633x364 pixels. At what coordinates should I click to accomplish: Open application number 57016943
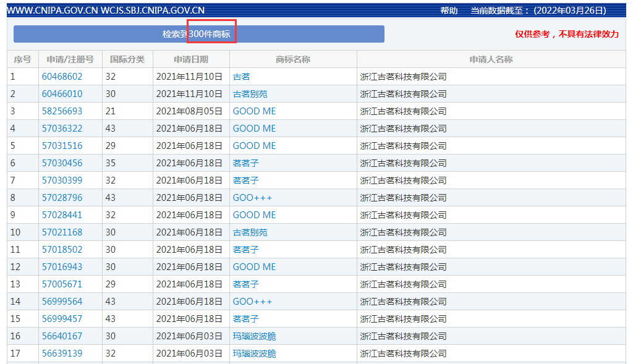click(62, 267)
